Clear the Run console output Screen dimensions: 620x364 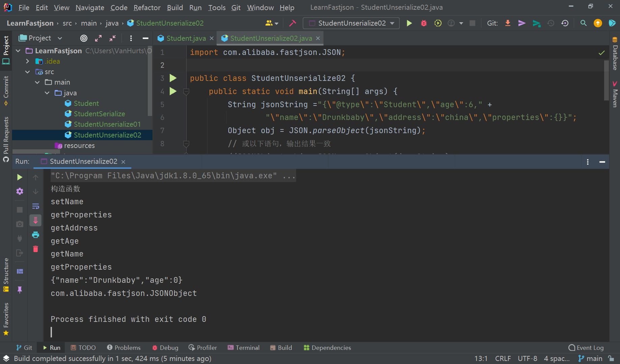click(x=35, y=249)
